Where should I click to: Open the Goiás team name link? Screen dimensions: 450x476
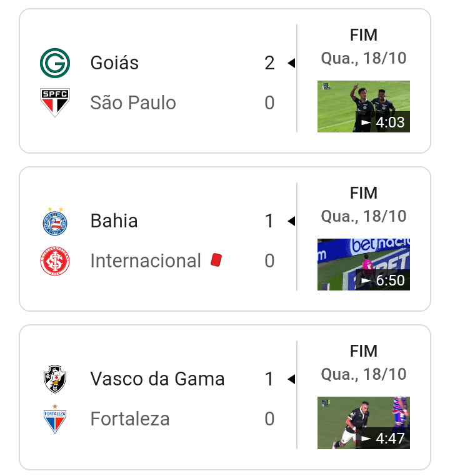pyautogui.click(x=114, y=63)
